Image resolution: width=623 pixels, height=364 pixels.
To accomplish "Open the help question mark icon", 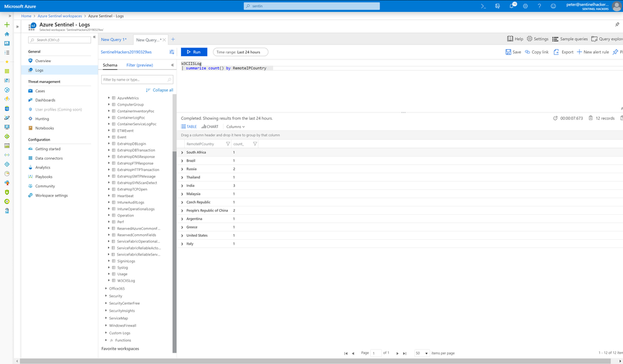I will tap(539, 6).
